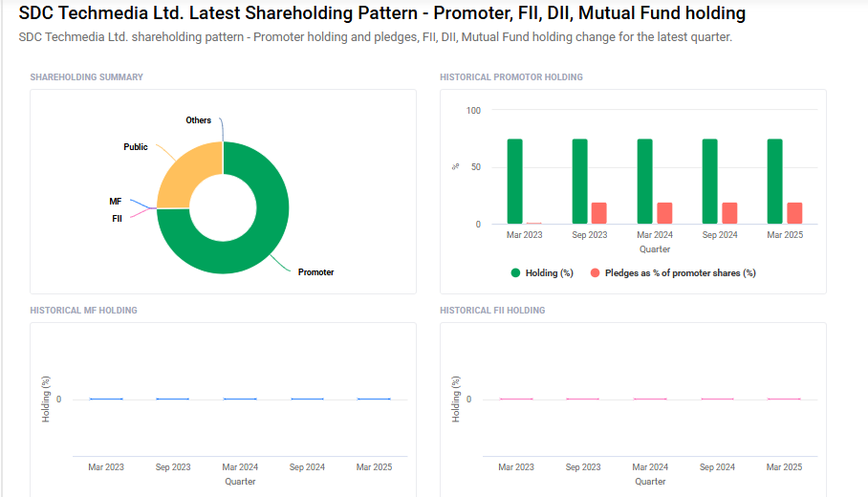Select the FII label on donut chart
This screenshot has height=497, width=868.
click(x=117, y=219)
